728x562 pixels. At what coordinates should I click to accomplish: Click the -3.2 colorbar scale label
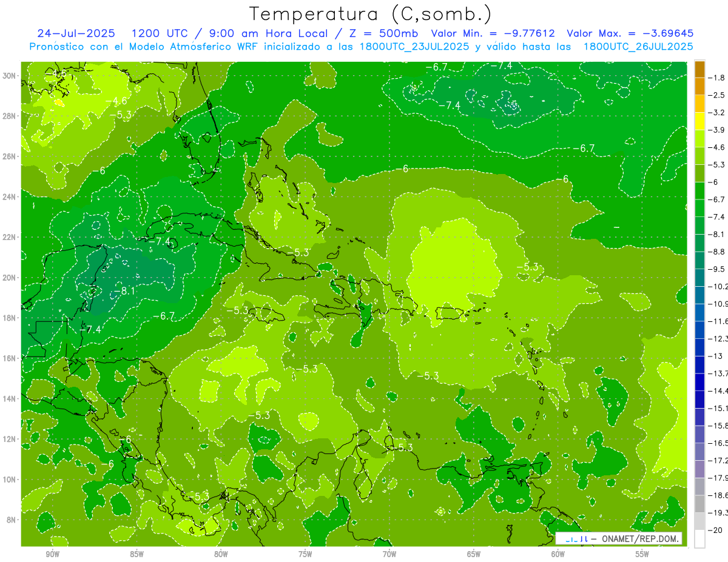point(717,113)
